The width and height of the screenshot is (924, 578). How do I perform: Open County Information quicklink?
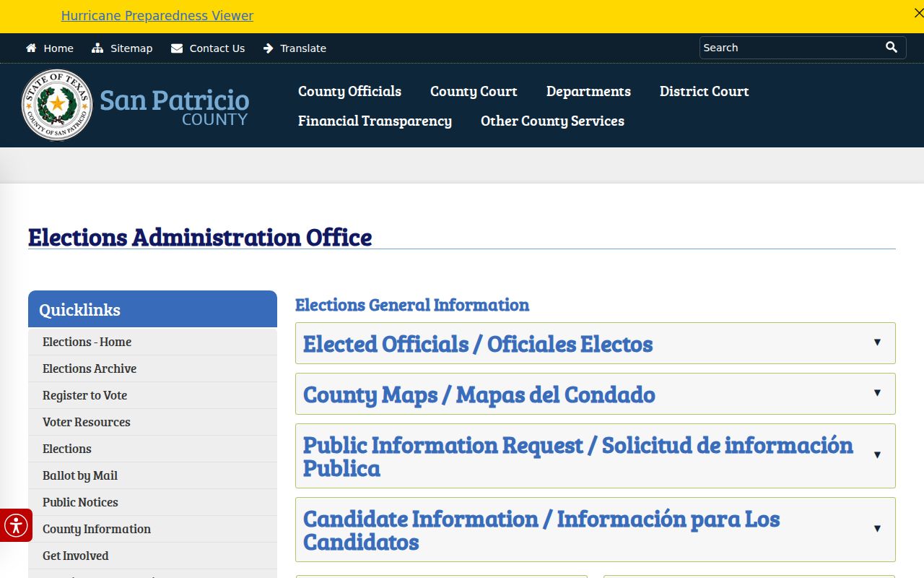(x=152, y=529)
